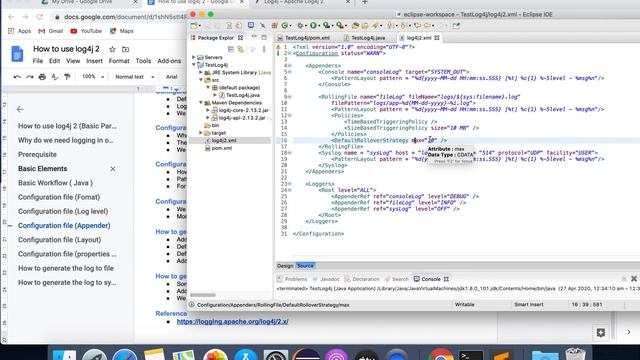
Task: Expand the target folder node
Action: 201,133
